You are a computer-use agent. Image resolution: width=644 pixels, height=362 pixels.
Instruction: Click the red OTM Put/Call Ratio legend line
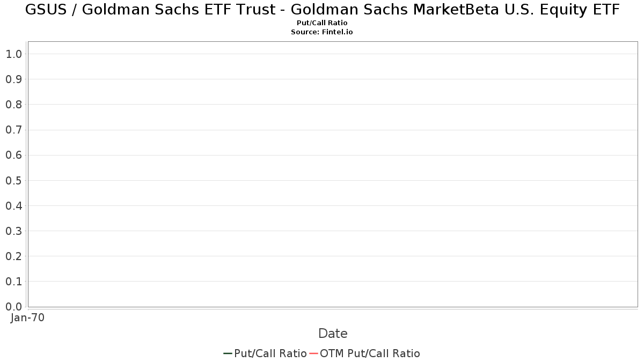click(x=314, y=353)
